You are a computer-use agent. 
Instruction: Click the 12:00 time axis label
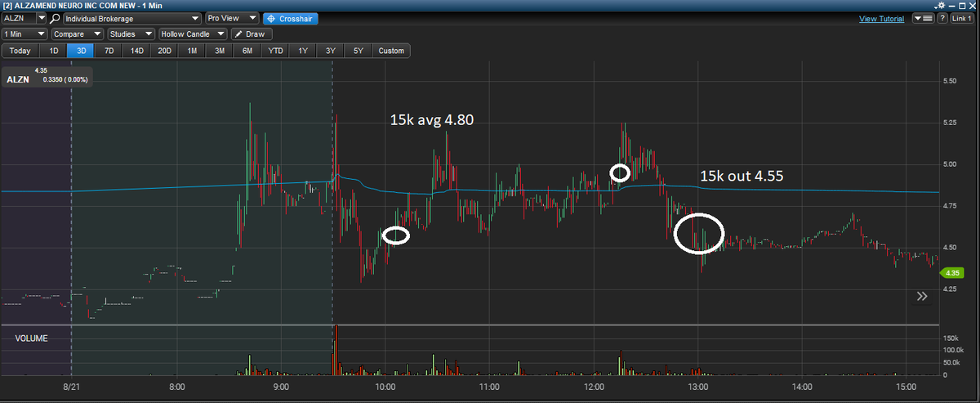pyautogui.click(x=594, y=386)
